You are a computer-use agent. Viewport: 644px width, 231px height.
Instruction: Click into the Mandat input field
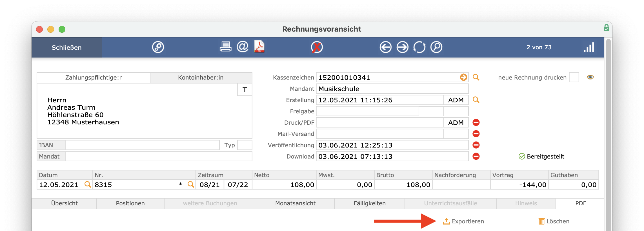(159, 156)
